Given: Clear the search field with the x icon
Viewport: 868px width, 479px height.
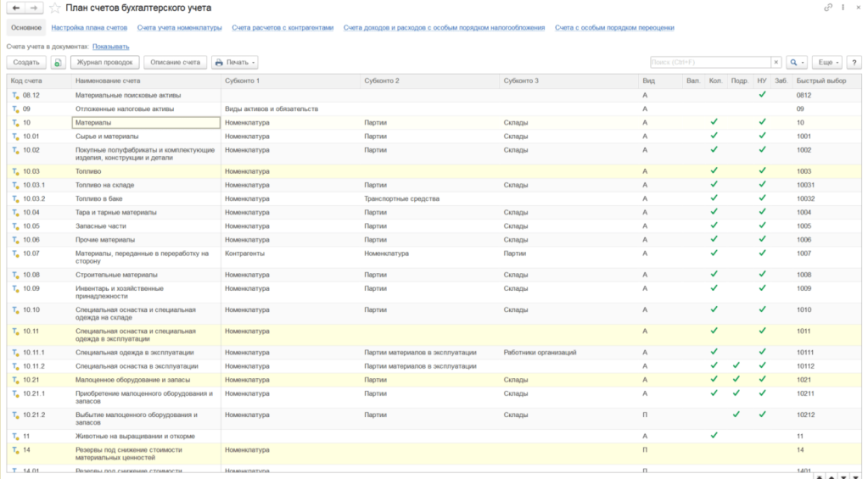Looking at the screenshot, I should coord(776,63).
